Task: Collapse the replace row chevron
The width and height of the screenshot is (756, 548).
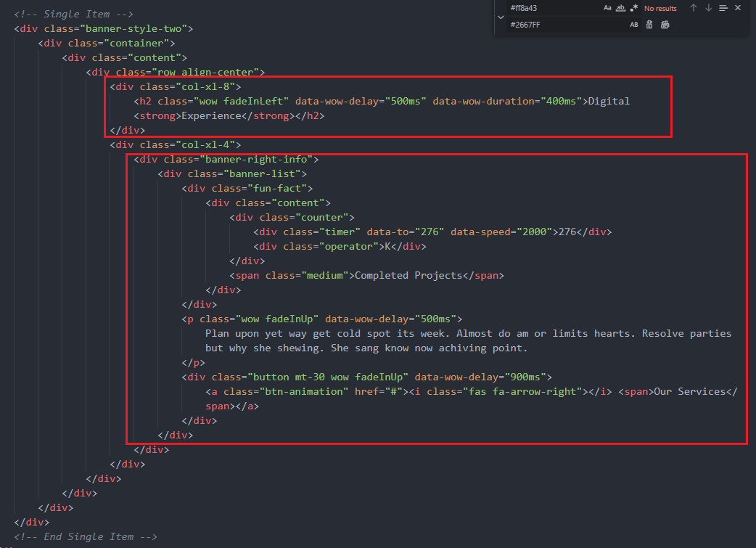Action: [x=501, y=17]
